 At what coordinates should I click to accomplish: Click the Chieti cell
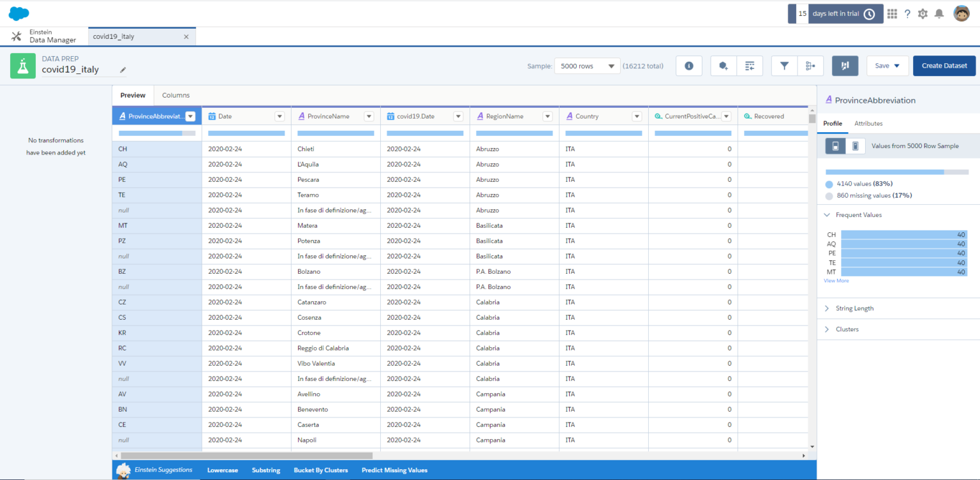click(336, 149)
